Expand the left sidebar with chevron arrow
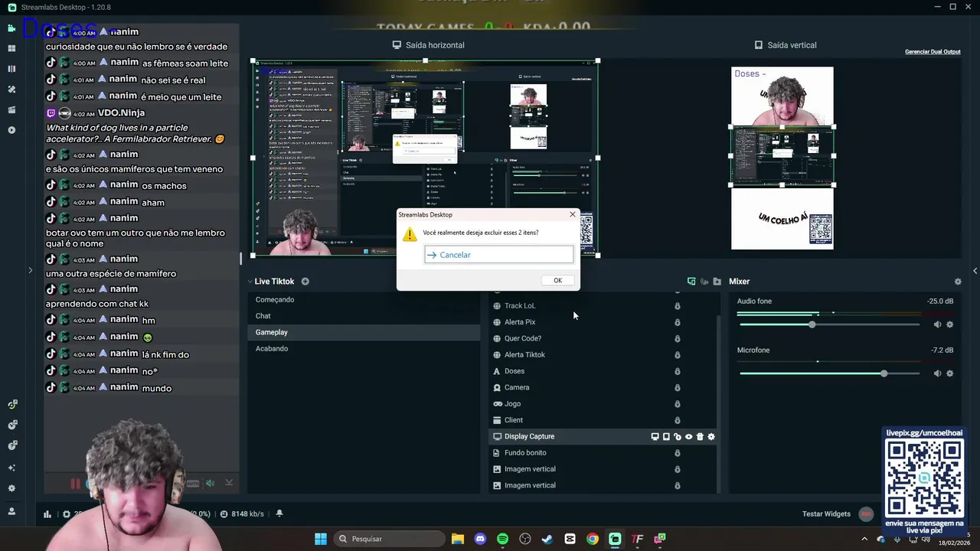Image resolution: width=980 pixels, height=551 pixels. [30, 270]
